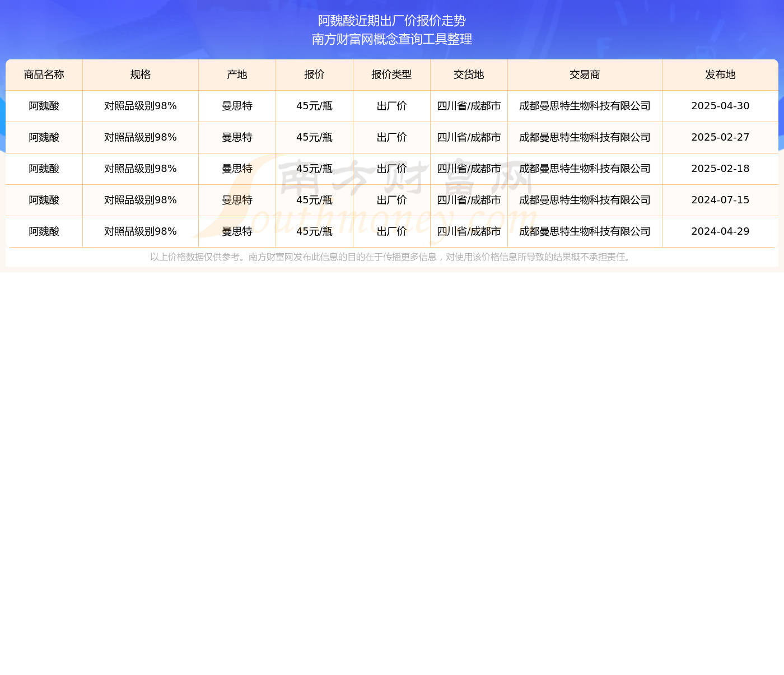Screen dimensions: 784x675
Task: Select the date cell 2024-04-29
Action: 720,231
